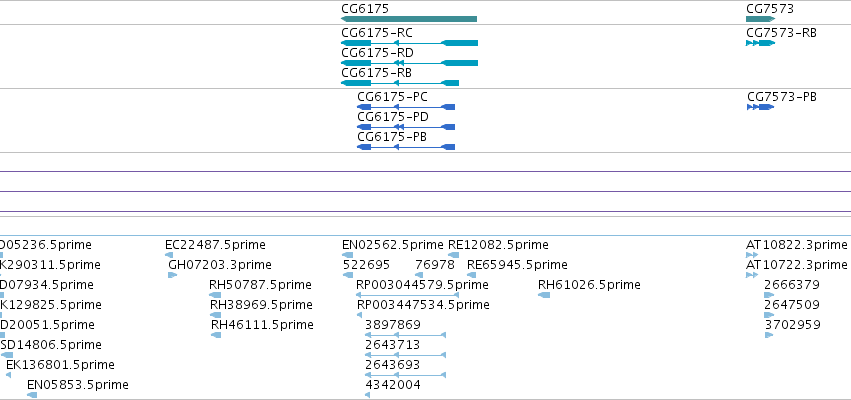This screenshot has width=851, height=400.
Task: Select the CG7573-PB protein glyph
Action: pyautogui.click(x=760, y=107)
